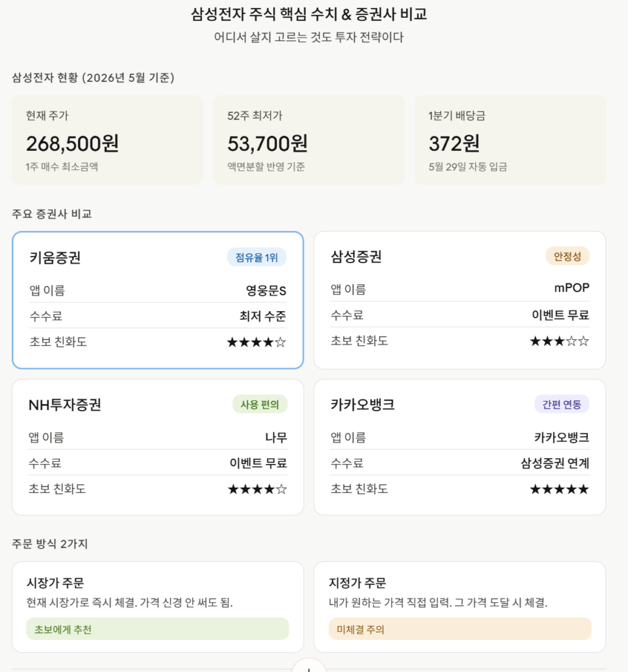Viewport: 628px width, 672px height.
Task: Click the 시장가 주문 description text
Action: [129, 602]
